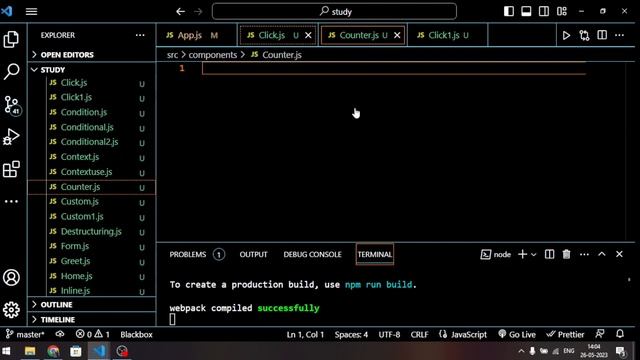Open terminal panel more actions ellipsis
Screen dimensions: 640x360
(584, 255)
